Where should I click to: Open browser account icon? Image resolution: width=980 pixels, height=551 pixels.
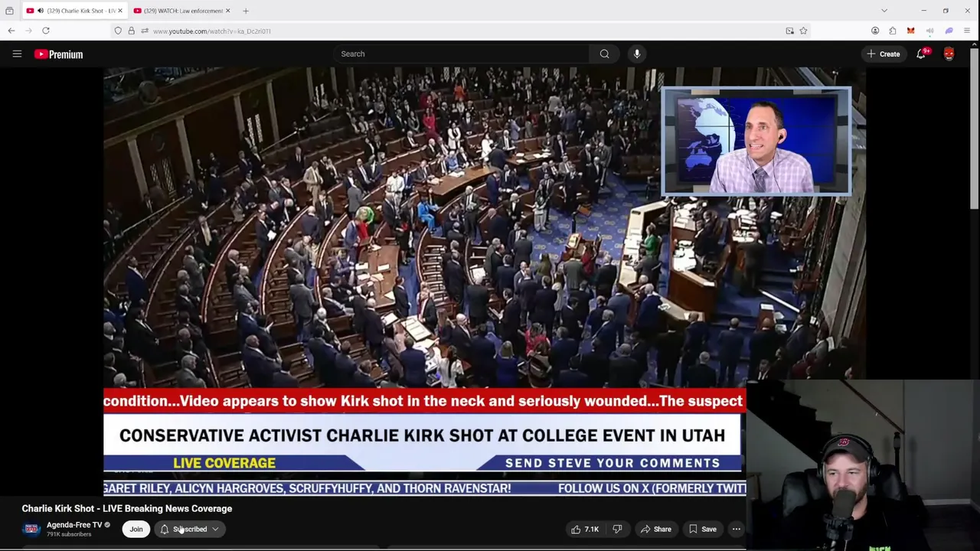[x=875, y=31]
